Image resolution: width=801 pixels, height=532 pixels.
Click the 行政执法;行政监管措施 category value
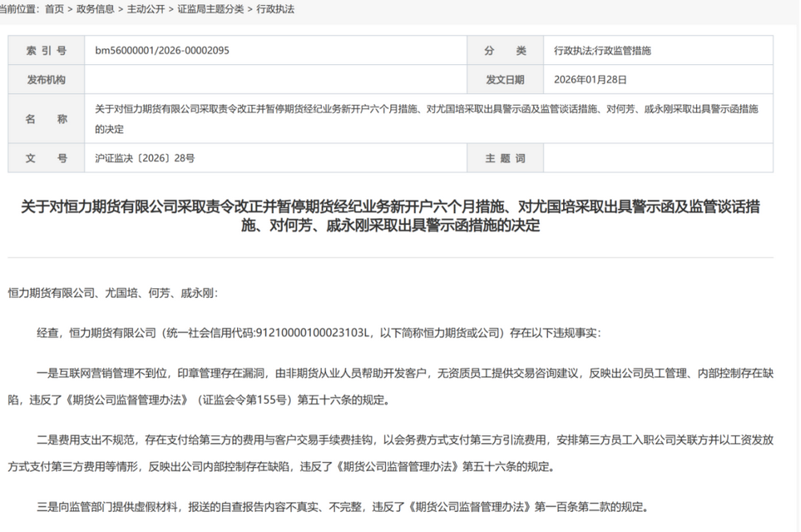coord(602,50)
